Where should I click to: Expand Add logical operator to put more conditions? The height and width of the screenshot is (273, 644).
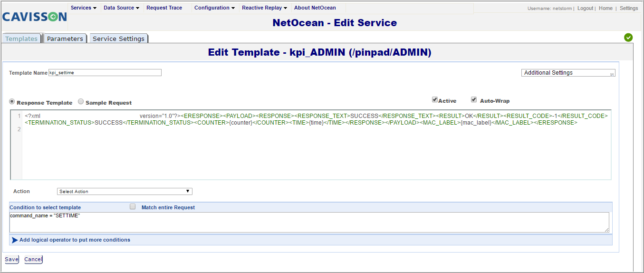[x=75, y=240]
